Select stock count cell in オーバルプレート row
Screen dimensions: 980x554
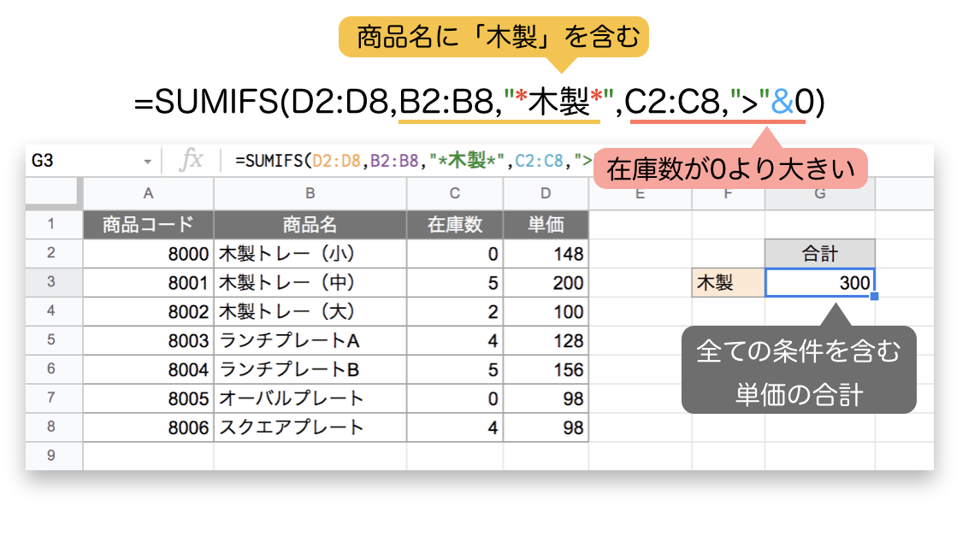pos(455,398)
